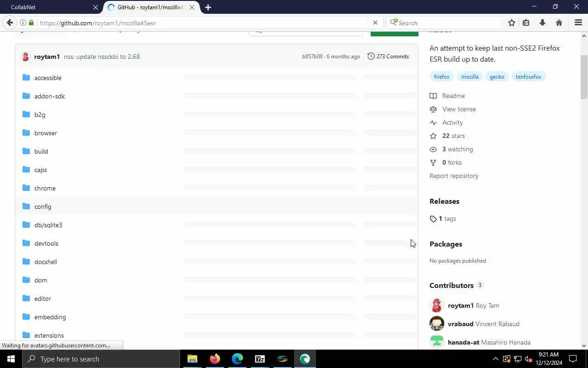The height and width of the screenshot is (368, 588).
Task: Close the CollabNet tab
Action: point(96,7)
